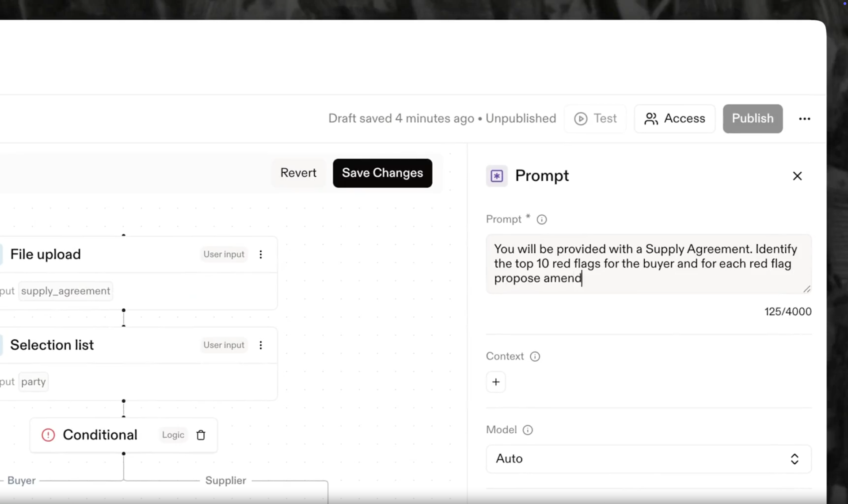Click the Publish button
The height and width of the screenshot is (504, 848).
tap(752, 119)
